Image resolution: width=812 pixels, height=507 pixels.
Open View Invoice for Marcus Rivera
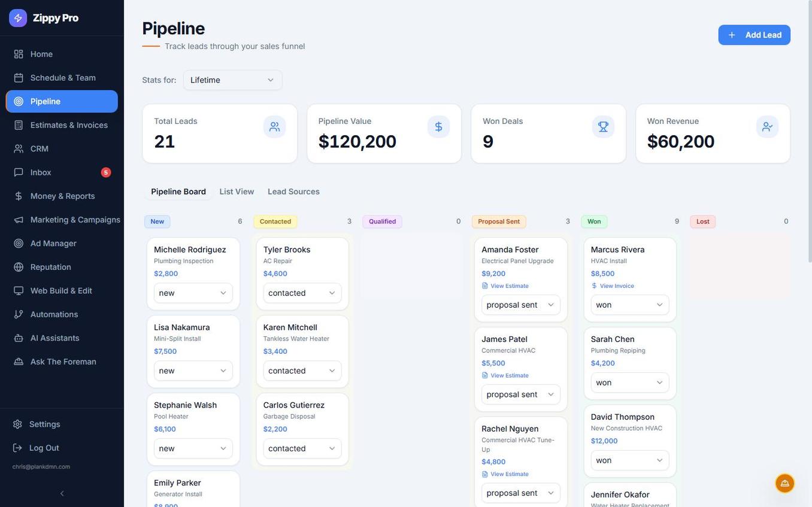click(616, 286)
